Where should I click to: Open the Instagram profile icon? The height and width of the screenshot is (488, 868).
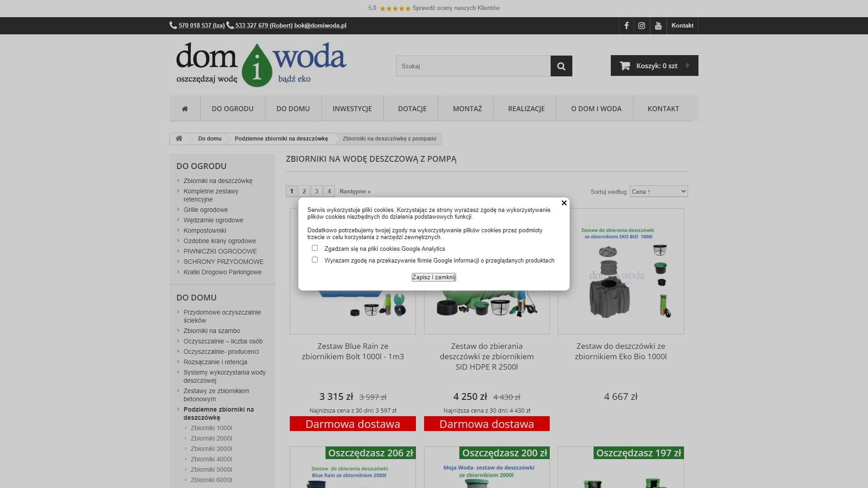(642, 26)
